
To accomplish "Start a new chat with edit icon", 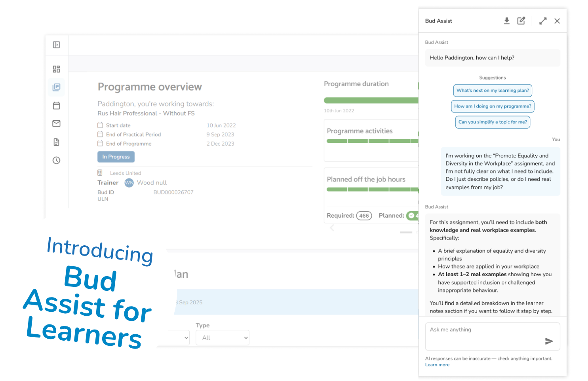I will [x=521, y=21].
